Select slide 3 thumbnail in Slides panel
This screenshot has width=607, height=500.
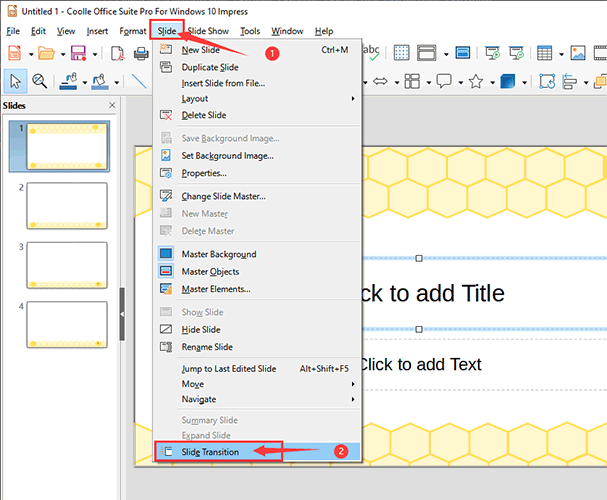click(x=66, y=265)
